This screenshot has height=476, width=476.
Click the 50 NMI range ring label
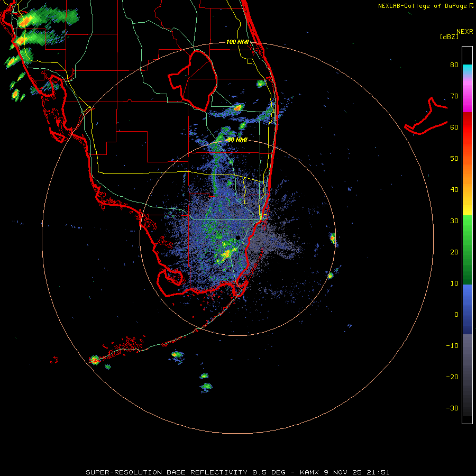(x=237, y=140)
